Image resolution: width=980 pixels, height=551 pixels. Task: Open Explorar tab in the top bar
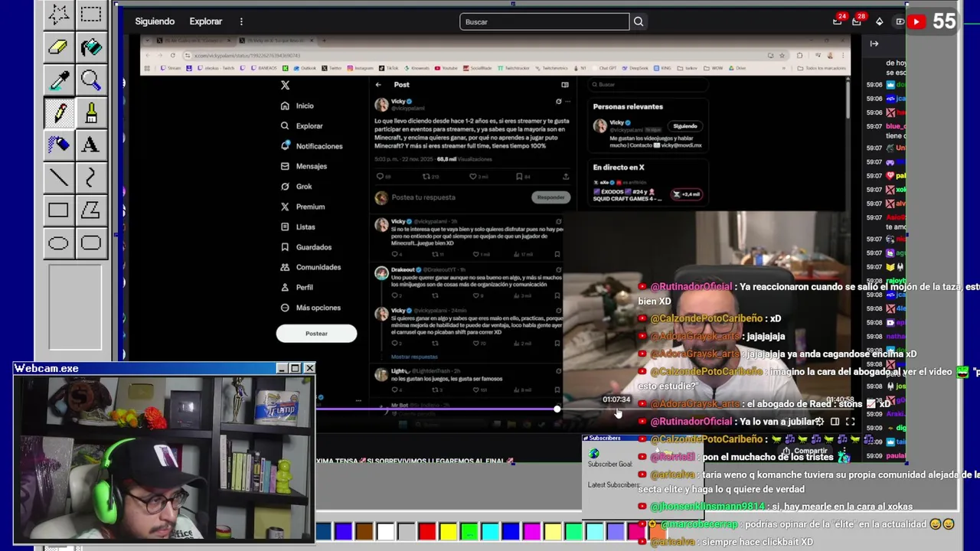coord(205,21)
